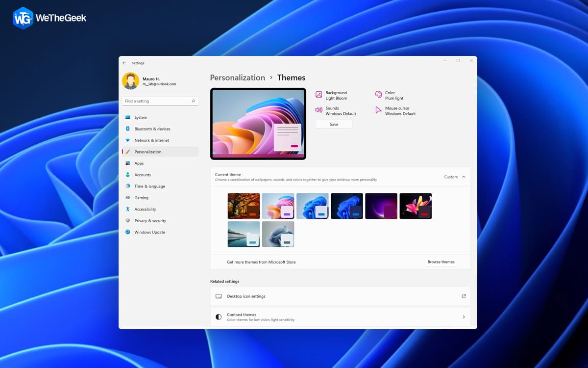Click the Accounts person icon
This screenshot has width=588, height=368.
(128, 175)
